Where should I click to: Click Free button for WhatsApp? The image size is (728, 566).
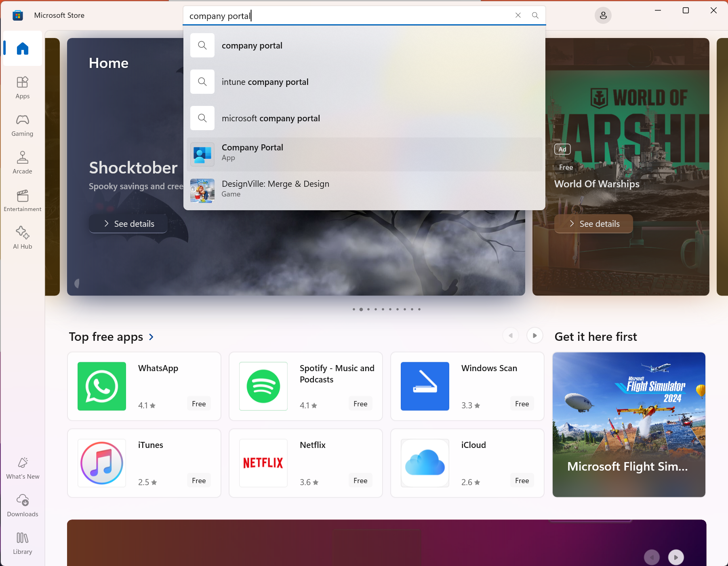(x=199, y=403)
